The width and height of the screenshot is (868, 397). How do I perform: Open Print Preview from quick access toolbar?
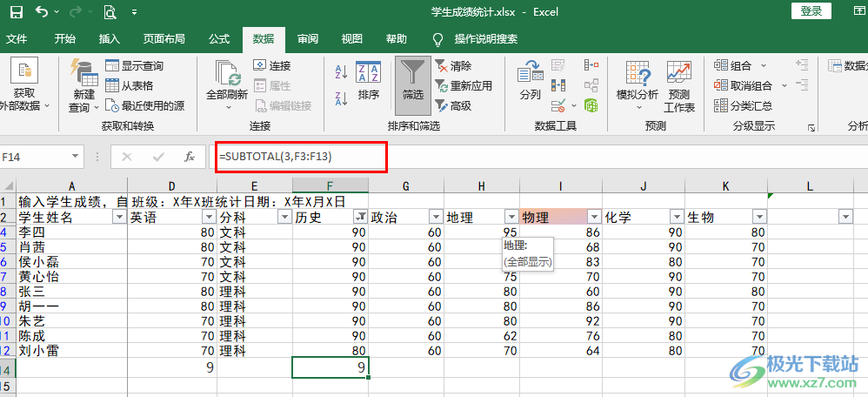pos(110,11)
